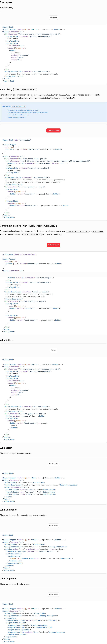Click "Select a region for your new resource." code line

click(x=41, y=485)
